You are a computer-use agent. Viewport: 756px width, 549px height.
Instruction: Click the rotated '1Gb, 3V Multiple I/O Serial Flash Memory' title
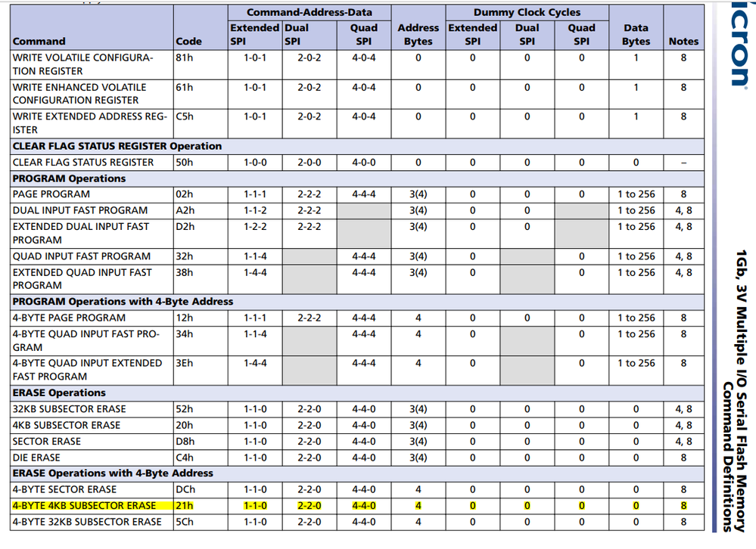(742, 391)
